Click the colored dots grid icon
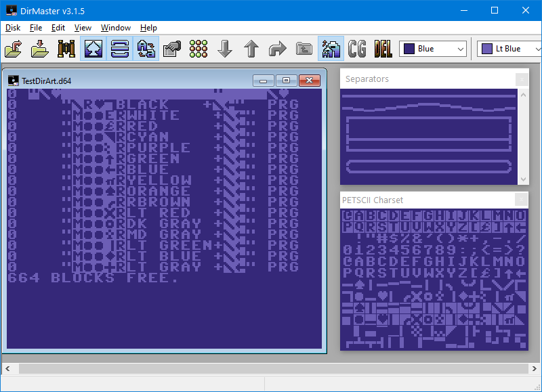This screenshot has width=542, height=392. (199, 49)
